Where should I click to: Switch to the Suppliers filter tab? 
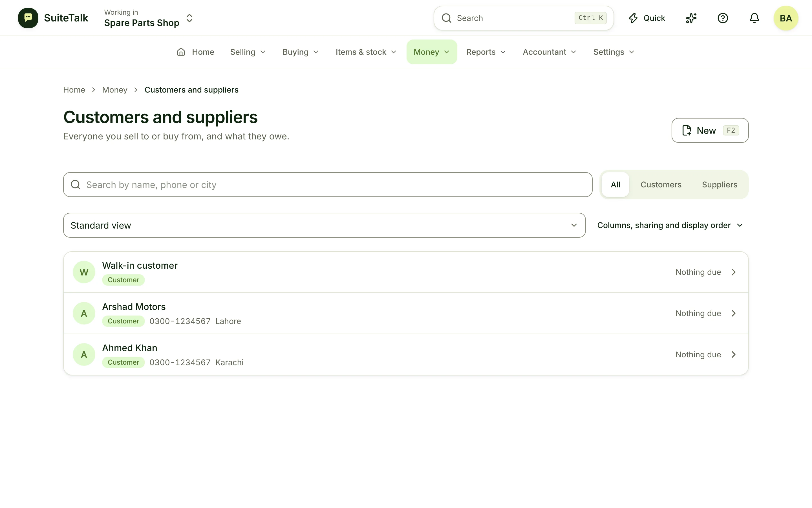pos(720,185)
